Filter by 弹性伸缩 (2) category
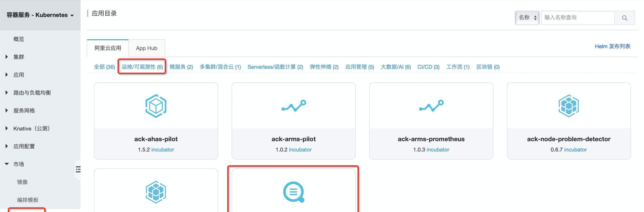This screenshot has height=212, width=644. tap(324, 67)
